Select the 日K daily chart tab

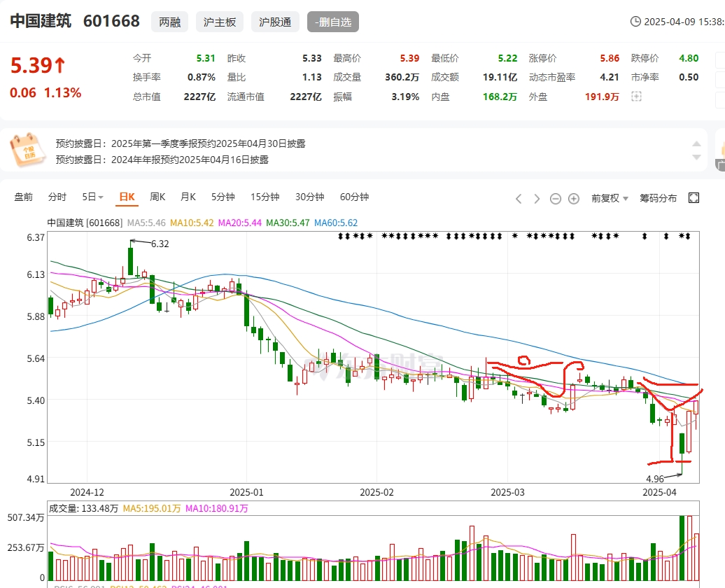(x=127, y=197)
